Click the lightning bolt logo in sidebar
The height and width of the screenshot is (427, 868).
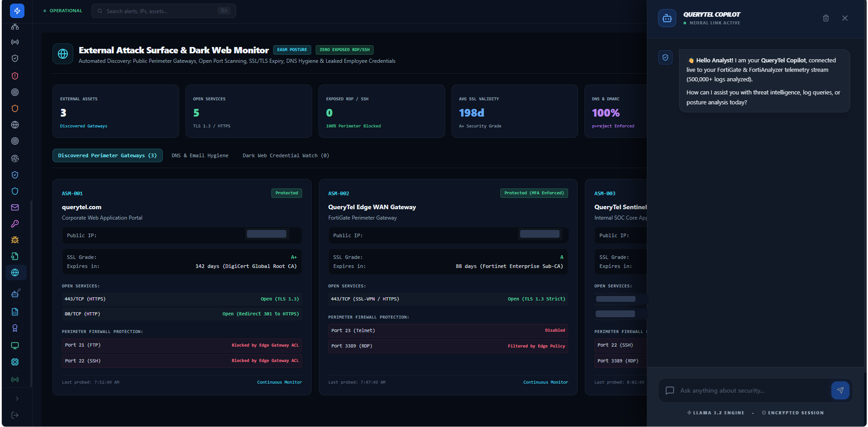point(17,11)
